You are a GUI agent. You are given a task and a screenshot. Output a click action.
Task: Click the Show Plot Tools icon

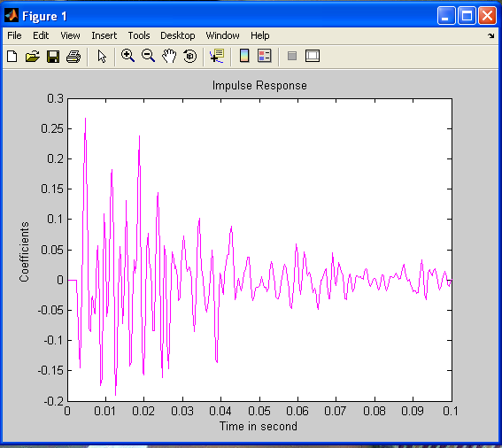click(313, 56)
